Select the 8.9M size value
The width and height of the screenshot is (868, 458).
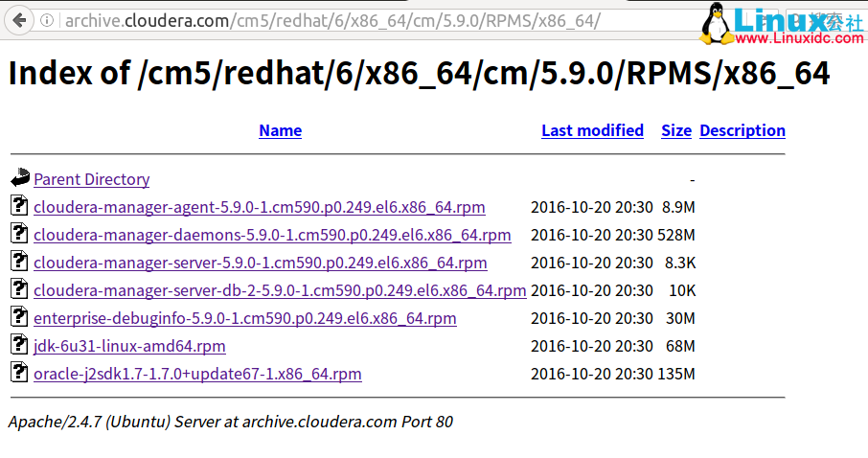coord(678,207)
